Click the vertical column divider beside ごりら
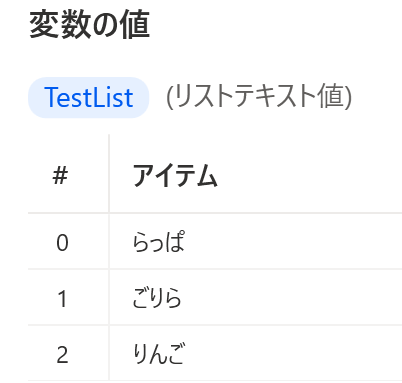This screenshot has width=402, height=383. click(x=109, y=297)
